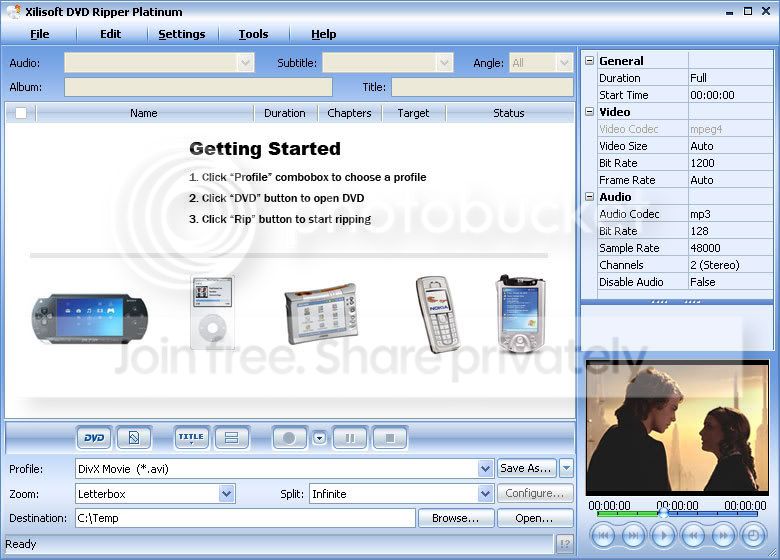Click the clock-shaped button in preview controls

coord(753,536)
